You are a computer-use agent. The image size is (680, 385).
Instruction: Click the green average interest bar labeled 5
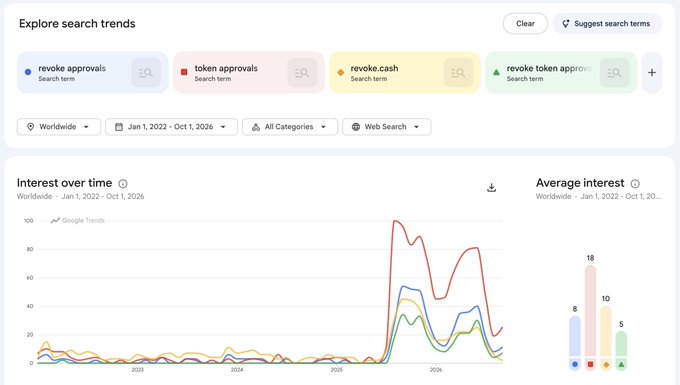click(621, 345)
